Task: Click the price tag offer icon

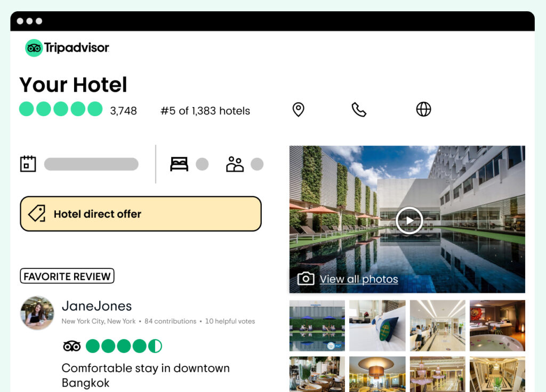Action: click(x=37, y=213)
